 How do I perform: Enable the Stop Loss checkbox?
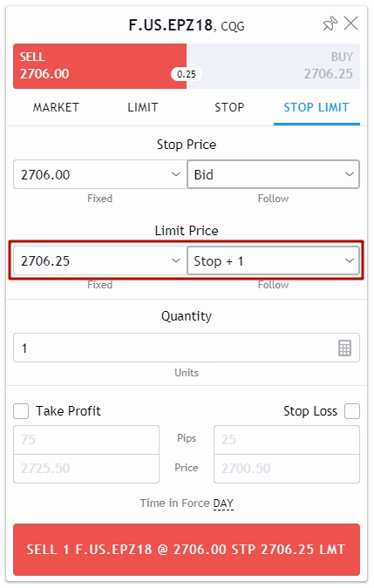point(352,410)
